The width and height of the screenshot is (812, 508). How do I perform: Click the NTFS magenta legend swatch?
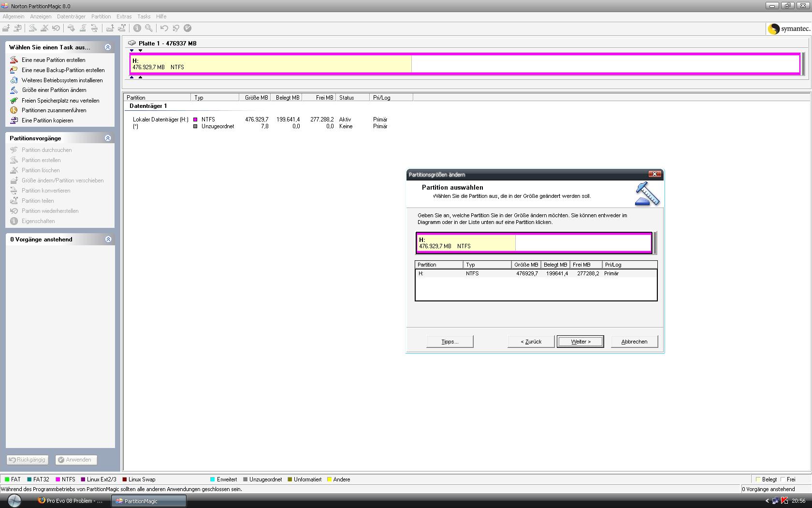[x=58, y=479]
